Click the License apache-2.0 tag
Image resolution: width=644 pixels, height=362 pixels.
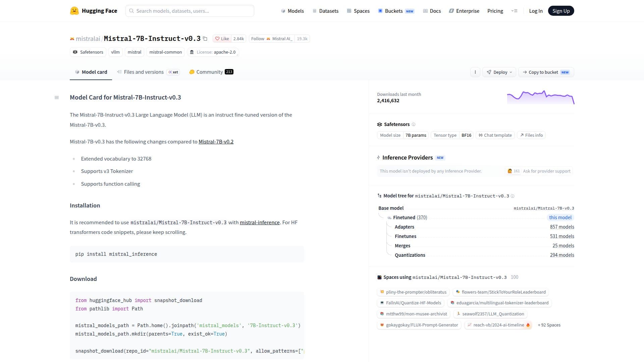point(213,52)
